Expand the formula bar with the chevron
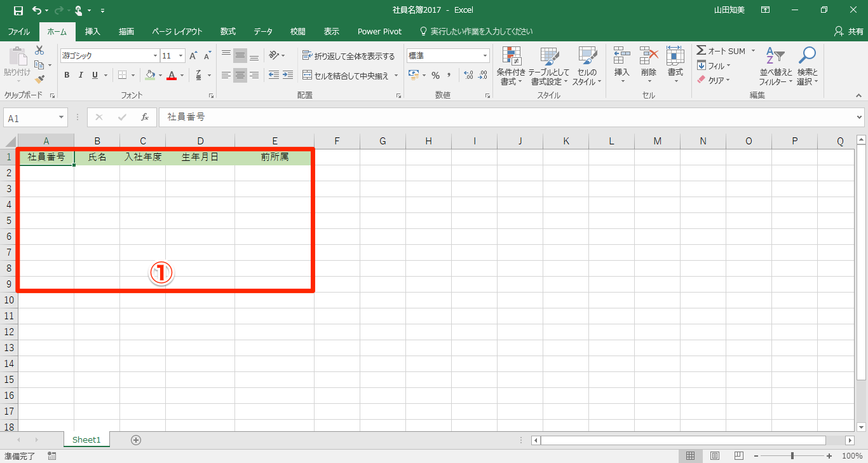Screen dimensions: 868x463 [860, 118]
